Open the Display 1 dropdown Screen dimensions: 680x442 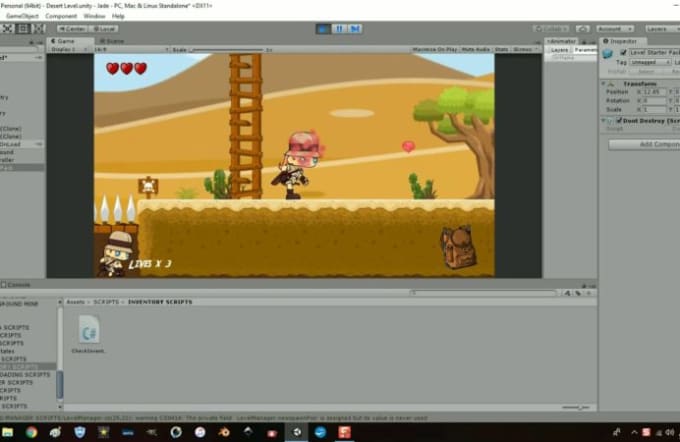click(69, 49)
